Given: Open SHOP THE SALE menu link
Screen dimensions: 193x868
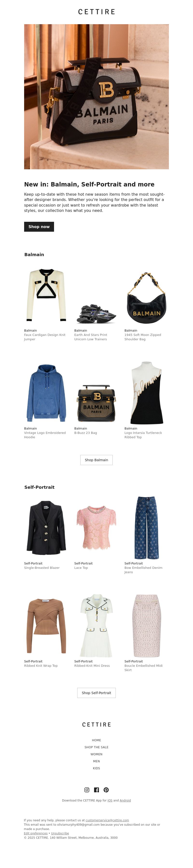Looking at the screenshot, I should click(x=96, y=747).
